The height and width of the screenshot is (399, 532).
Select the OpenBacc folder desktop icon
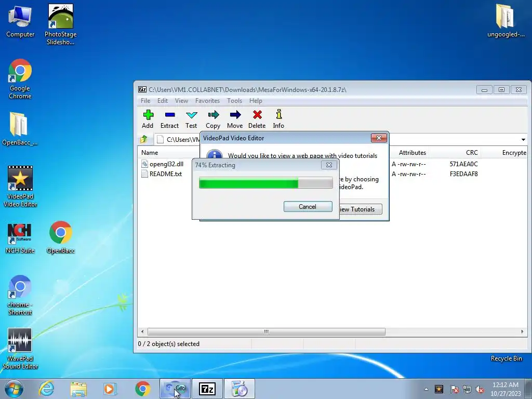pyautogui.click(x=19, y=129)
